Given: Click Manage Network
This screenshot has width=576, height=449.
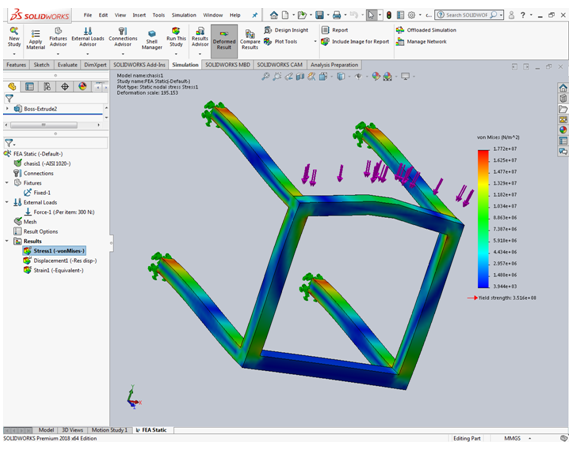Looking at the screenshot, I should (x=421, y=42).
